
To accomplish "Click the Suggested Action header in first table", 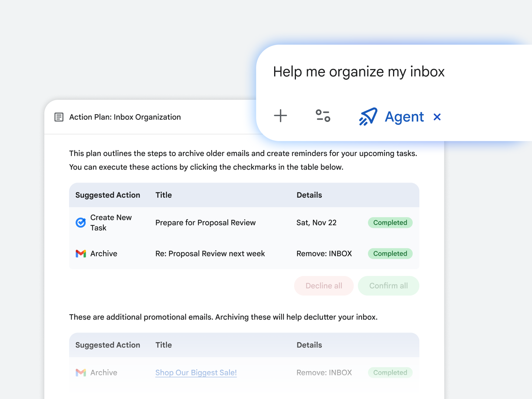I will point(108,195).
